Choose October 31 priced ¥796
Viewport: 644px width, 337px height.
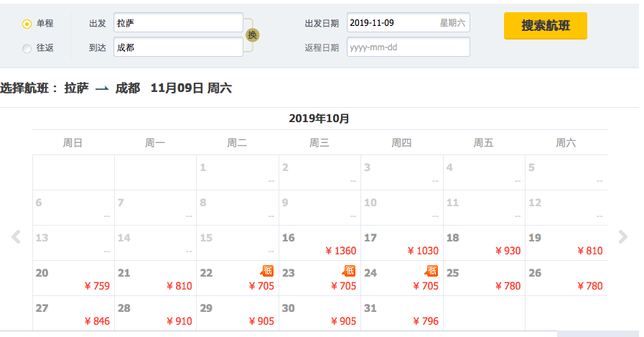point(401,313)
